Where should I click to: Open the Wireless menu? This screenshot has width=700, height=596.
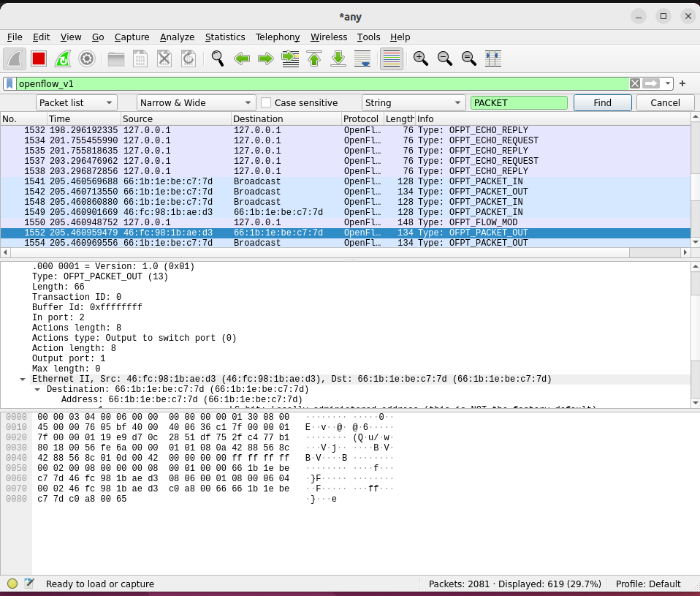pos(329,37)
